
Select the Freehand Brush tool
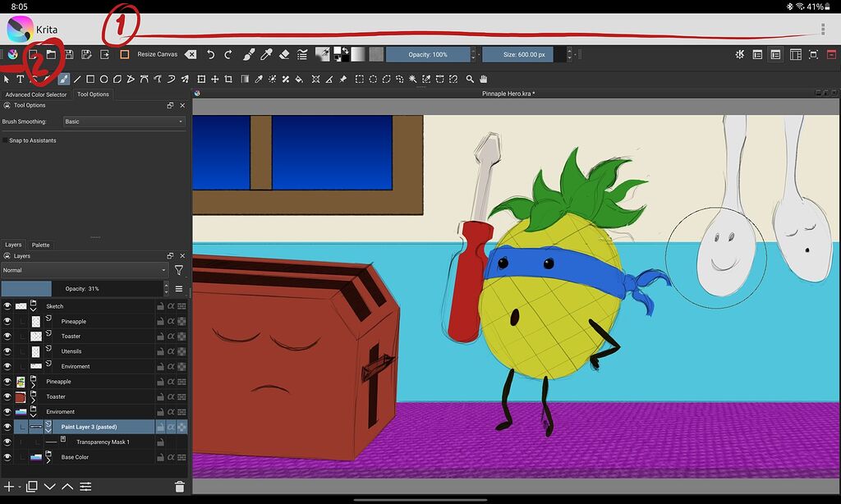pos(64,79)
